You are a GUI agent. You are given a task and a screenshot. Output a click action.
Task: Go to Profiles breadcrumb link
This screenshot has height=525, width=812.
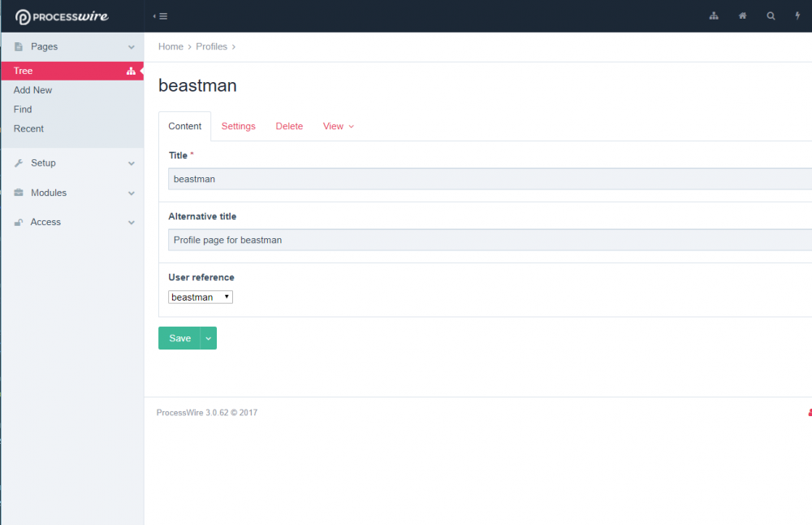pyautogui.click(x=211, y=47)
